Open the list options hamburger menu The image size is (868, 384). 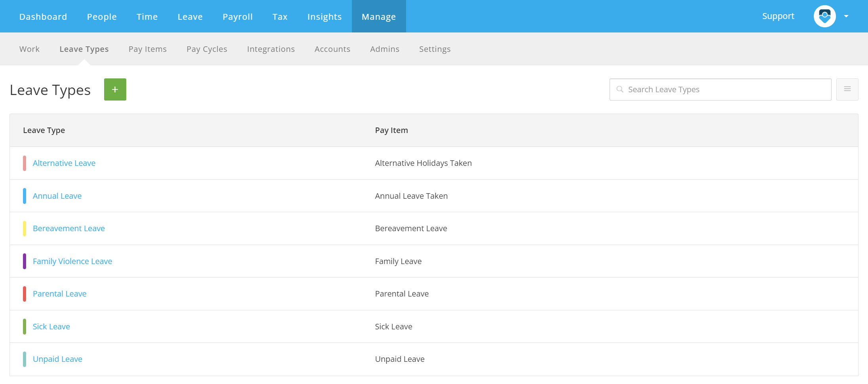(x=847, y=89)
